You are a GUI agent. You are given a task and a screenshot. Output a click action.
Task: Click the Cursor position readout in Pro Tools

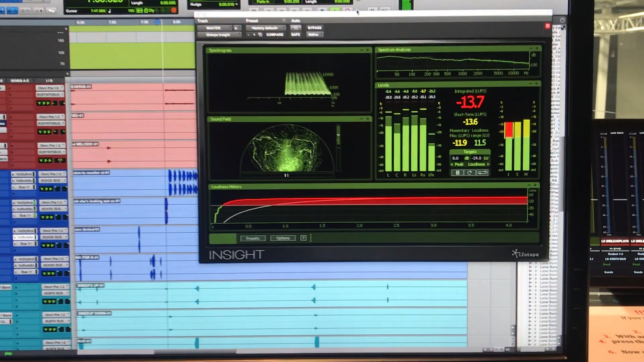point(98,11)
